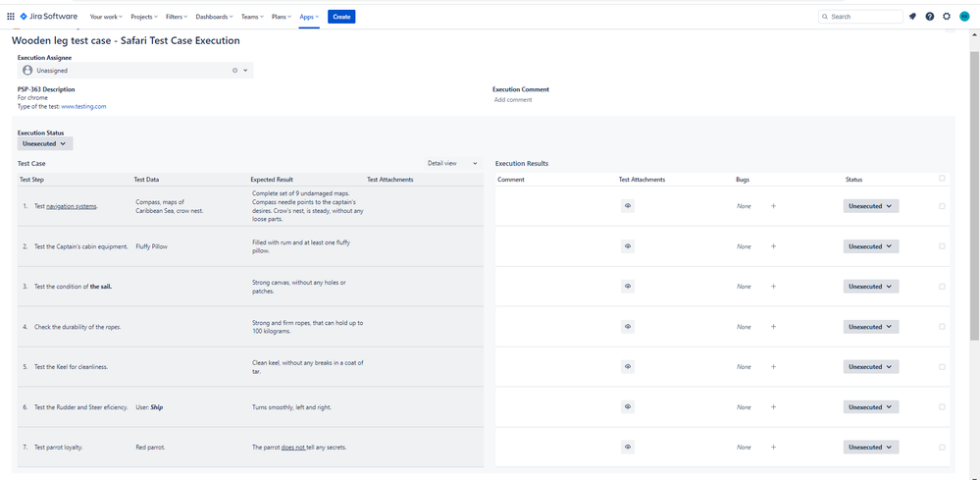Click the comment cell for navigation systems step
980x480 pixels.
tap(555, 205)
